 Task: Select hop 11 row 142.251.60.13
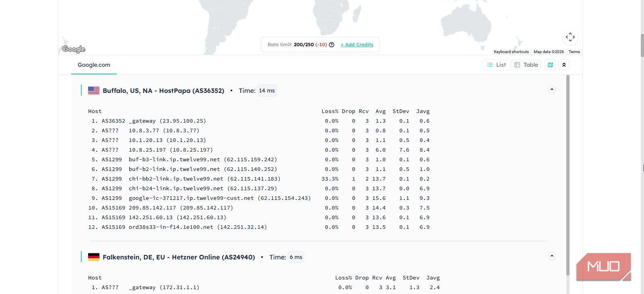point(259,218)
